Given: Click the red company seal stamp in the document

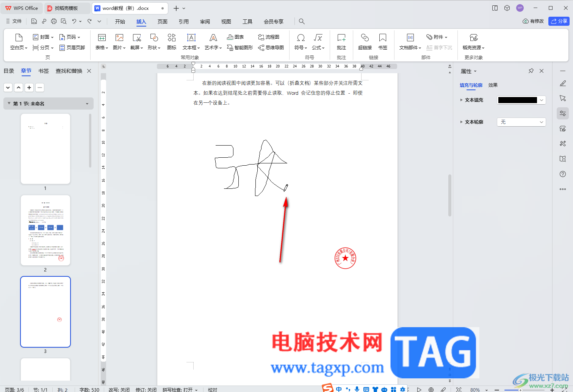Looking at the screenshot, I should pyautogui.click(x=346, y=258).
